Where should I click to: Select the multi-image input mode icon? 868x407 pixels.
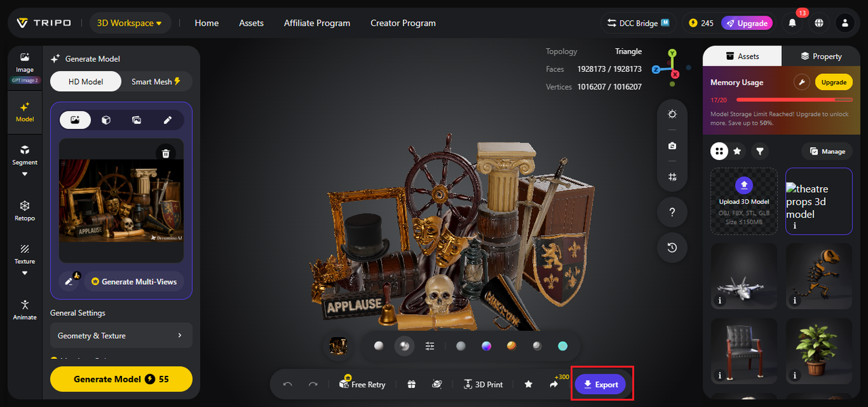(x=136, y=120)
